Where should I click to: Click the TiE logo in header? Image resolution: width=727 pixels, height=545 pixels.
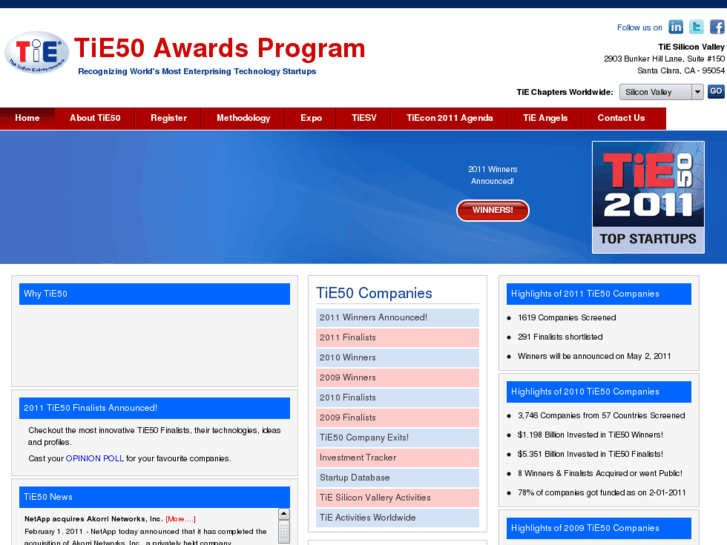click(x=37, y=52)
